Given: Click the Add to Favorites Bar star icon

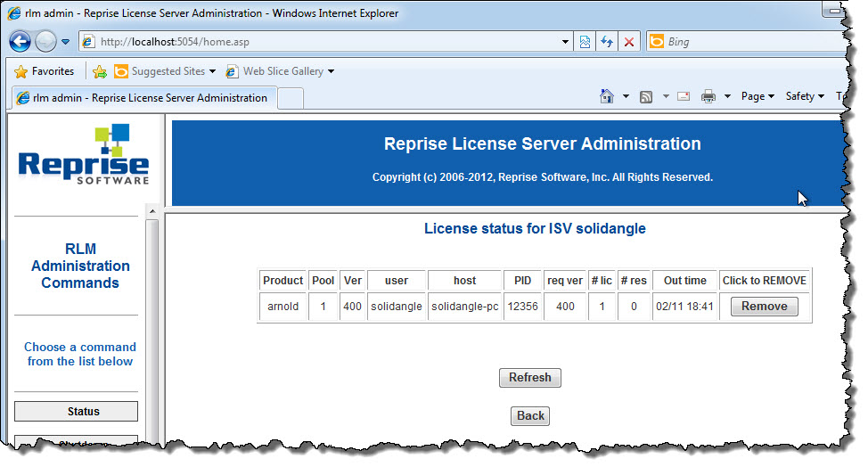Looking at the screenshot, I should 100,71.
